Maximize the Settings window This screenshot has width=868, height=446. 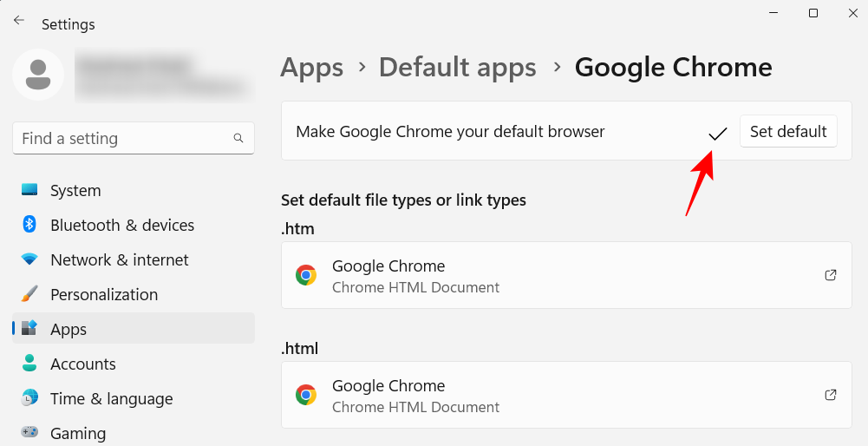(x=813, y=13)
